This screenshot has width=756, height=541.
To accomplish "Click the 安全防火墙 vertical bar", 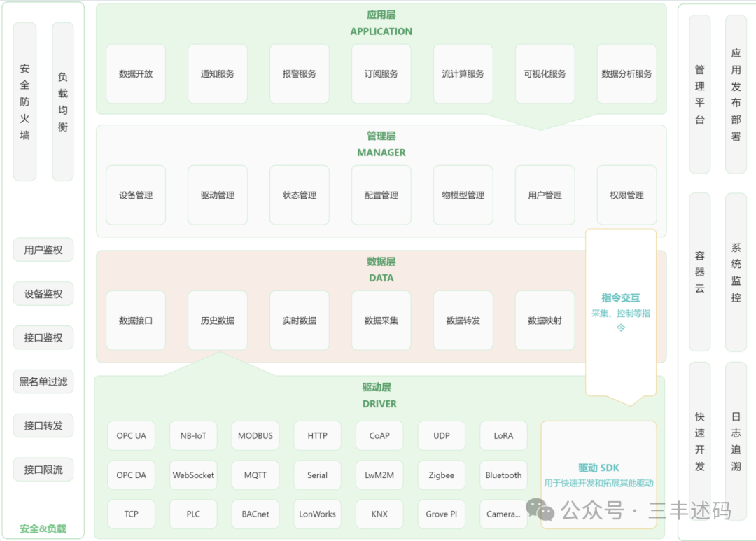I will click(x=25, y=101).
